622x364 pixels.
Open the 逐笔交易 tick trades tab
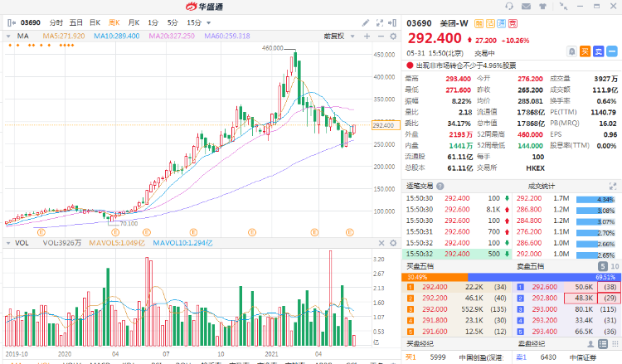420,186
